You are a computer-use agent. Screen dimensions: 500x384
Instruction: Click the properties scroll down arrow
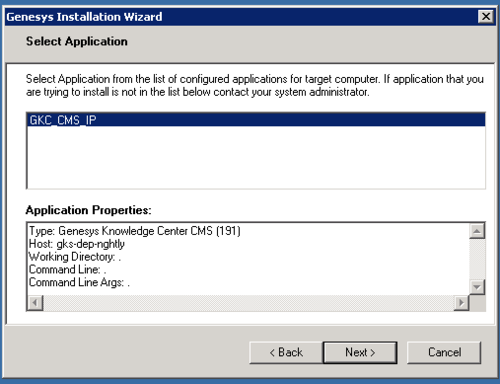pyautogui.click(x=477, y=287)
